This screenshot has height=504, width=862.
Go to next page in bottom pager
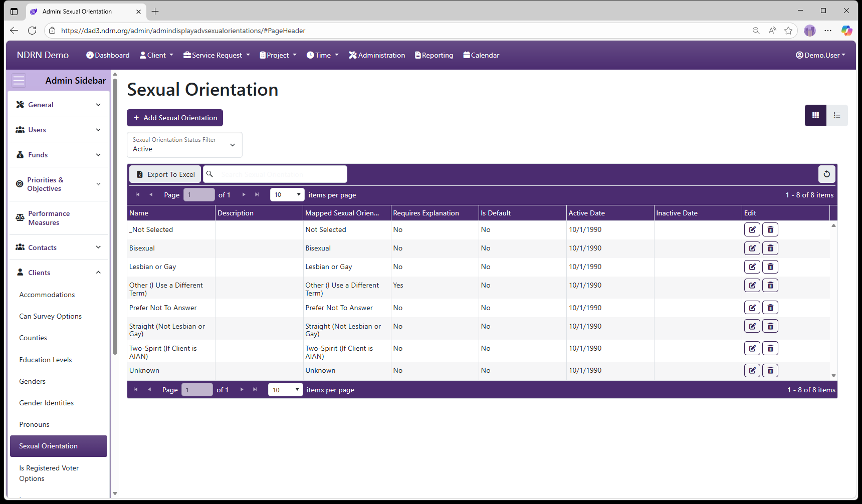pyautogui.click(x=242, y=390)
